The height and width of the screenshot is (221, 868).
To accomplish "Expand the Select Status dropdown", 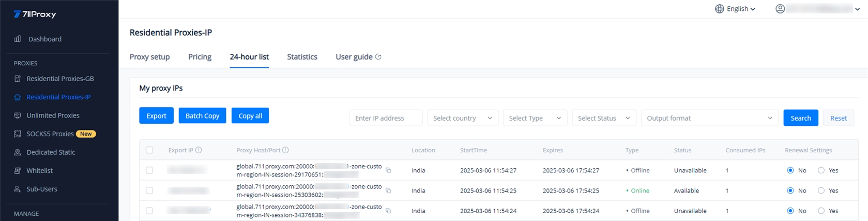I will pyautogui.click(x=603, y=118).
